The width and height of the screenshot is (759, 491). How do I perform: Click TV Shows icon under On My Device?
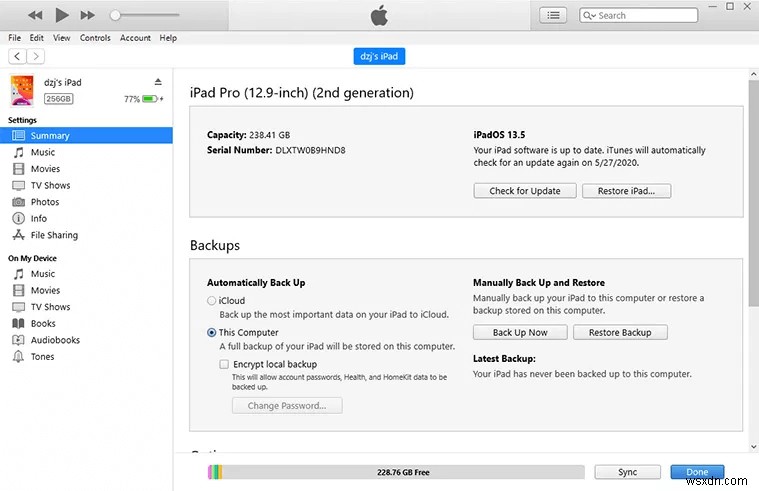[x=18, y=307]
